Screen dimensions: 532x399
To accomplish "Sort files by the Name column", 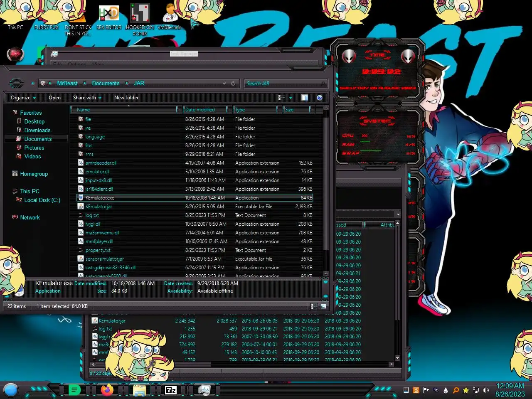I will [x=124, y=110].
